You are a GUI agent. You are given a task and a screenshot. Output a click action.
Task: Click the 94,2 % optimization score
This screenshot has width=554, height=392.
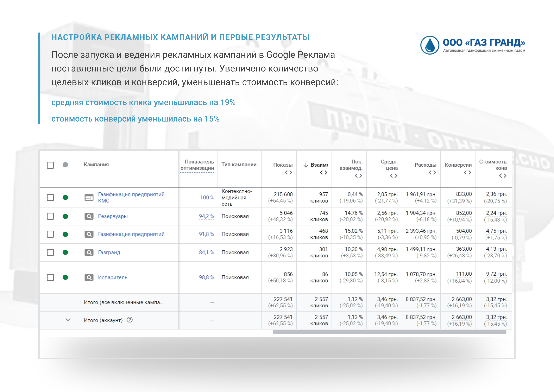click(206, 216)
